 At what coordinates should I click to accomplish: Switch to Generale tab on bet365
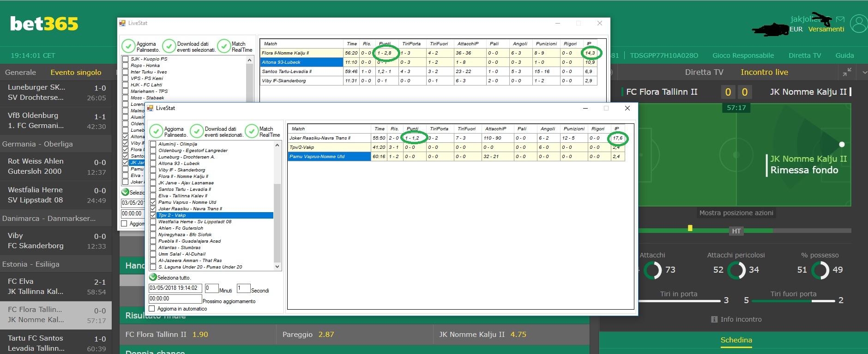pyautogui.click(x=20, y=73)
